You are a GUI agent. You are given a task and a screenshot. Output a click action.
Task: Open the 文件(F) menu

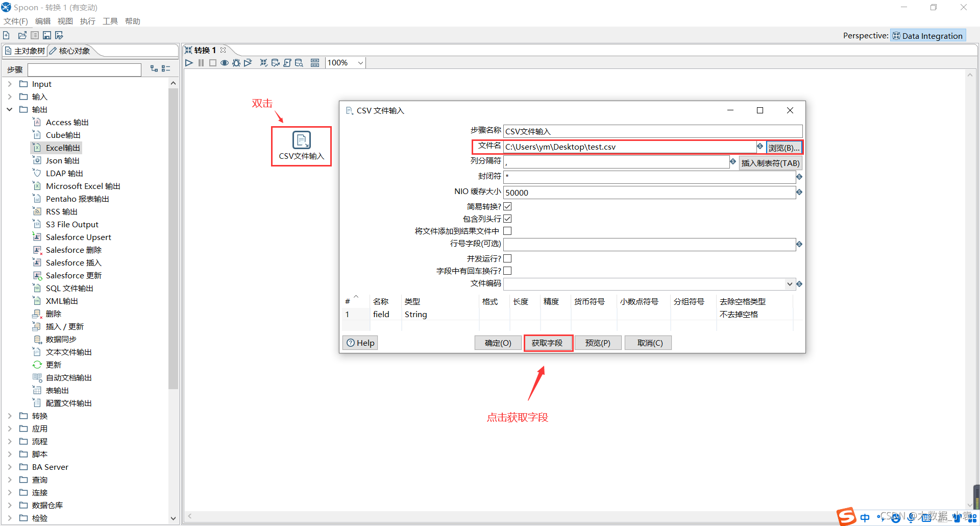pyautogui.click(x=16, y=21)
